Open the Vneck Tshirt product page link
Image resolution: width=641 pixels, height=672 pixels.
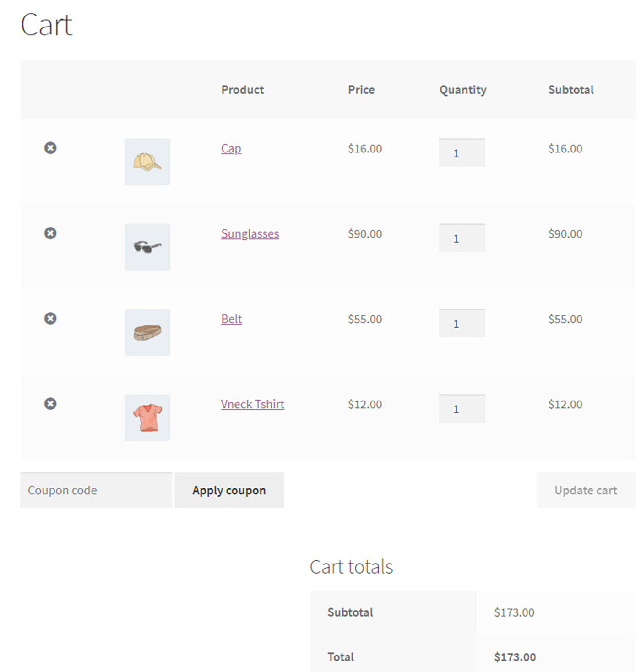click(252, 404)
